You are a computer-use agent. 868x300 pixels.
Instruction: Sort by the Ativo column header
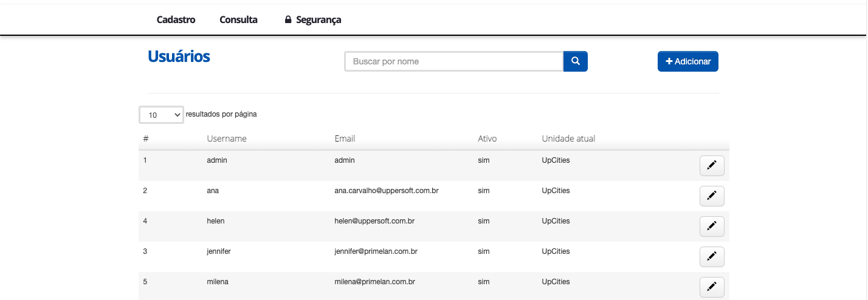click(x=487, y=138)
